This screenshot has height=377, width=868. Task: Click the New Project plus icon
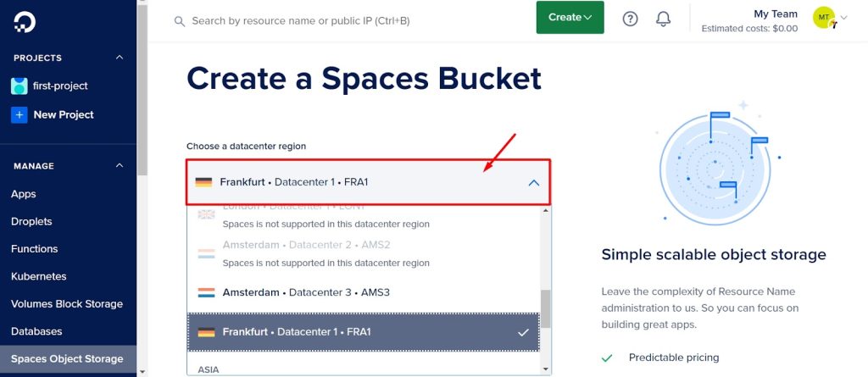coord(19,114)
